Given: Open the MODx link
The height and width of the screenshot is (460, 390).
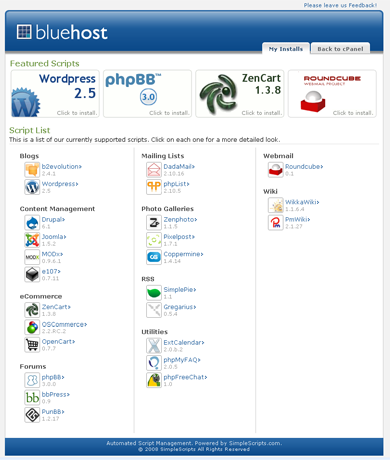Looking at the screenshot, I should [52, 254].
